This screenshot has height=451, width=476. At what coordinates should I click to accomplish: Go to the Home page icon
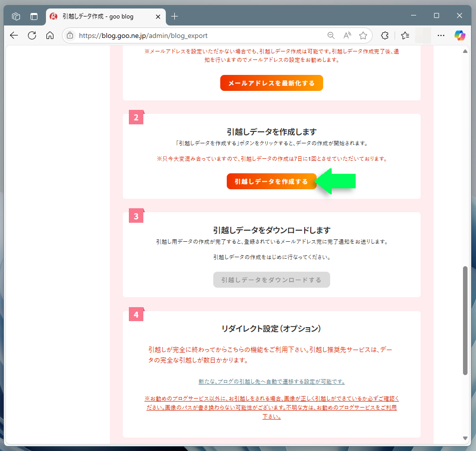49,35
